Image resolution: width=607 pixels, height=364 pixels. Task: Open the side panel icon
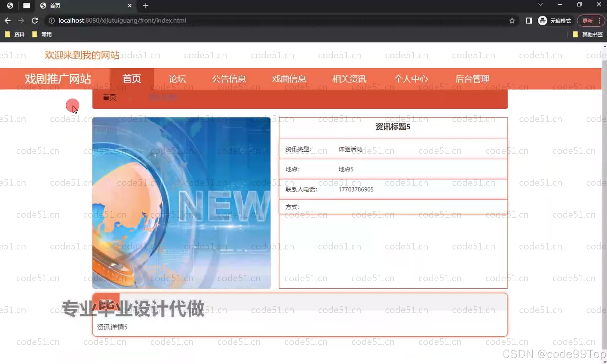tap(529, 20)
